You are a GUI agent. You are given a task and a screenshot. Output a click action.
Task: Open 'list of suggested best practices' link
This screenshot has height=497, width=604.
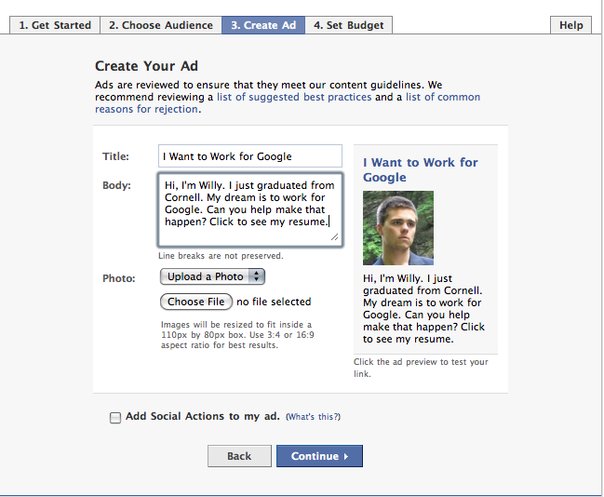[294, 97]
